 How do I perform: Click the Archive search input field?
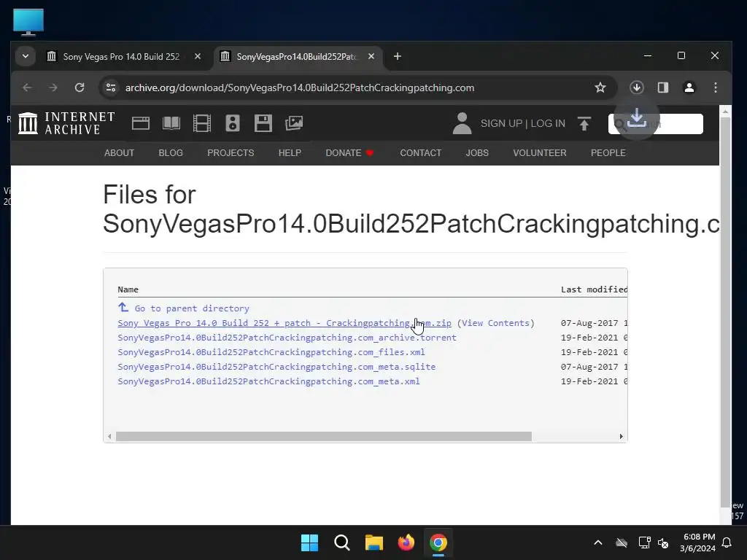[656, 124]
